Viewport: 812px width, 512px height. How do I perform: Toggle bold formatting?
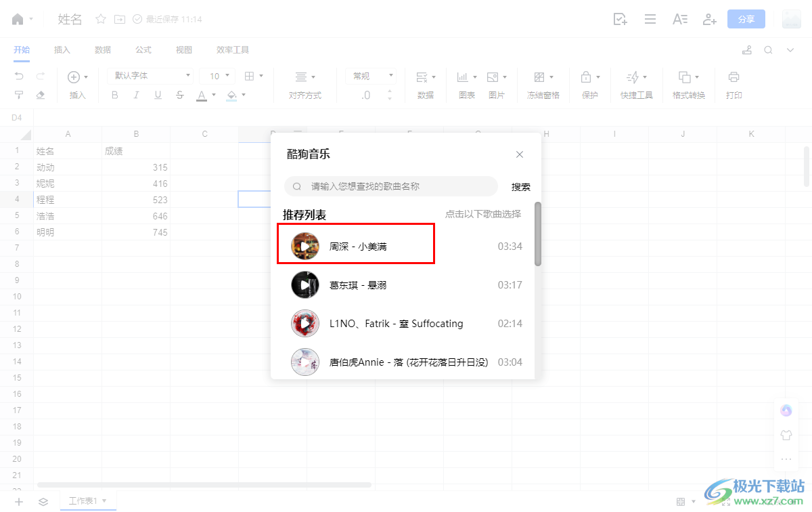(x=114, y=95)
